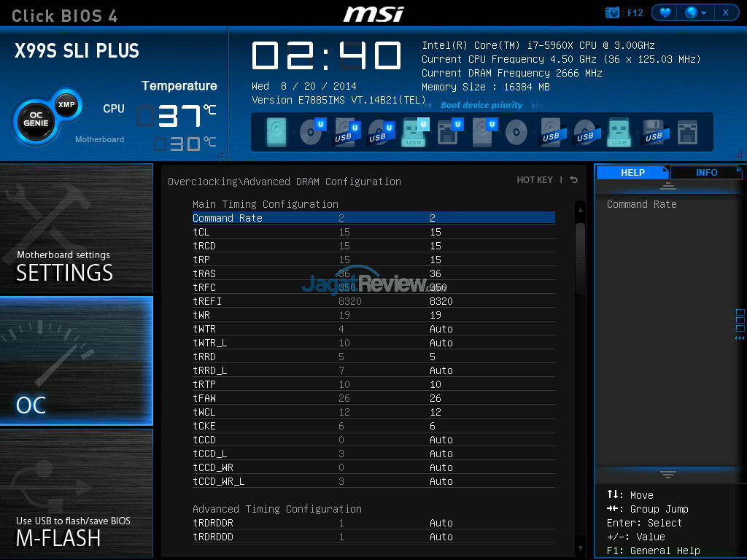Take a screenshot with the F12 camera icon
747x560 pixels.
click(x=612, y=12)
